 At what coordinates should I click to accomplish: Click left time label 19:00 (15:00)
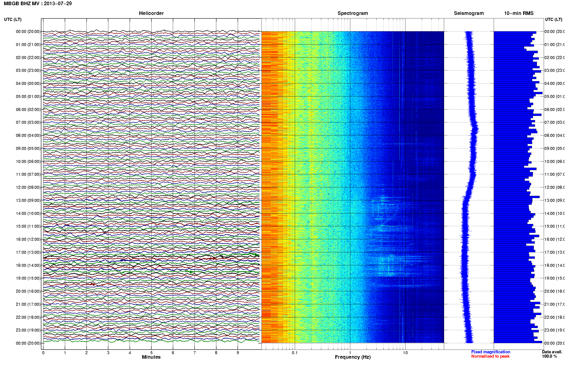[x=28, y=278]
